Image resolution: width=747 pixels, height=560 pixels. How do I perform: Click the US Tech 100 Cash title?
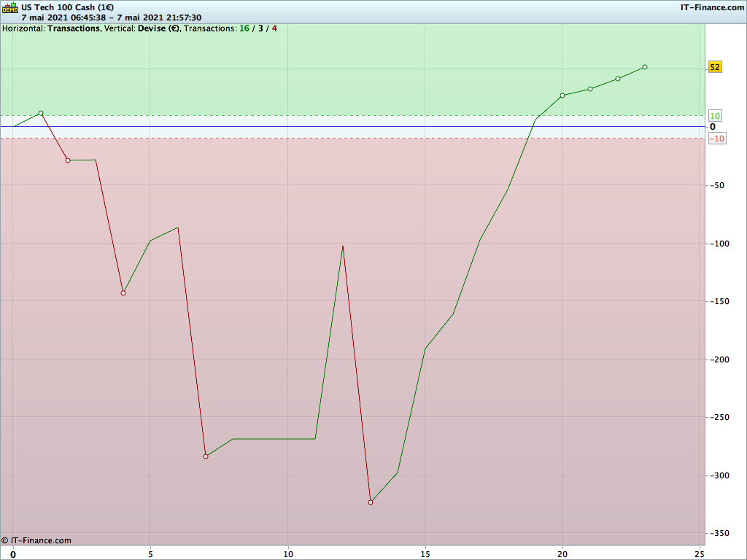click(x=67, y=7)
